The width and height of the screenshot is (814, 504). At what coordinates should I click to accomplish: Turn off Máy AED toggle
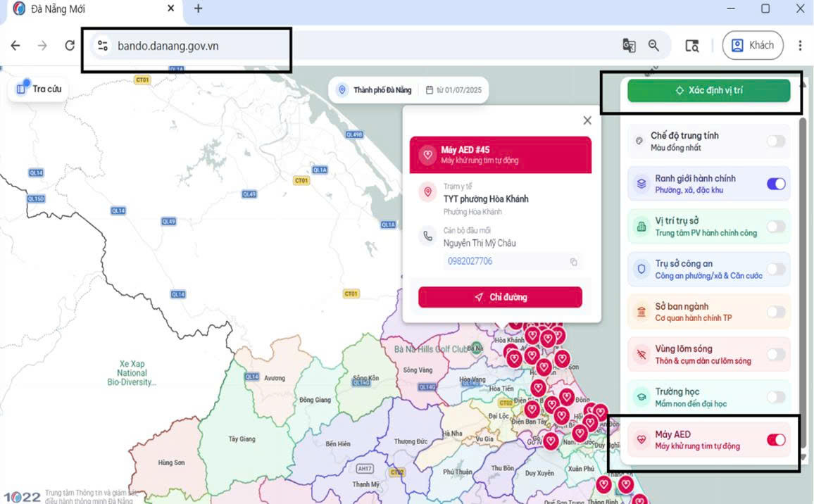tap(776, 440)
